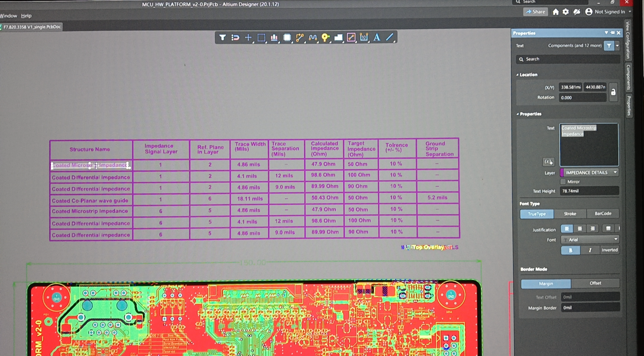The width and height of the screenshot is (644, 356).
Task: Enable the Mirror checkbox
Action: (563, 182)
